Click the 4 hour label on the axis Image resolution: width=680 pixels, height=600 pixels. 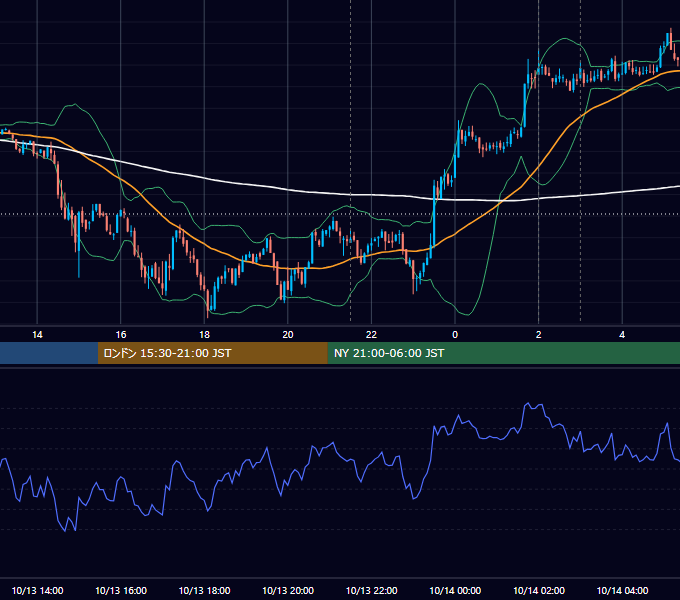tap(622, 335)
